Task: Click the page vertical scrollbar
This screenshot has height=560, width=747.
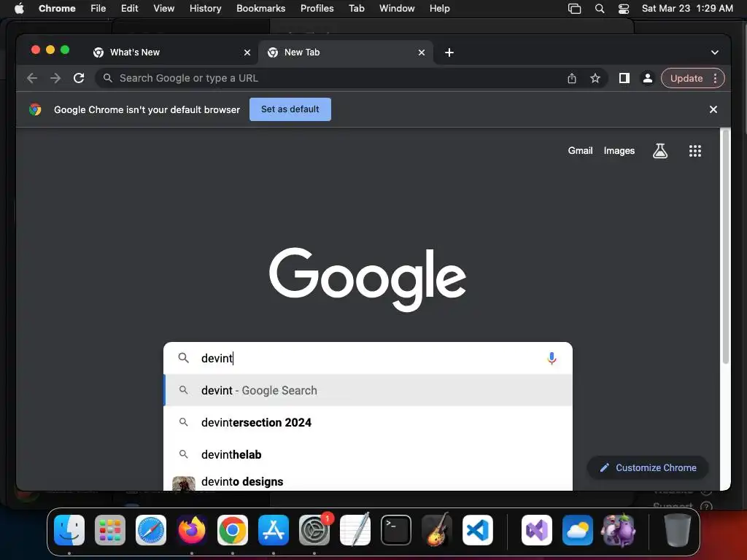Action: tap(726, 248)
